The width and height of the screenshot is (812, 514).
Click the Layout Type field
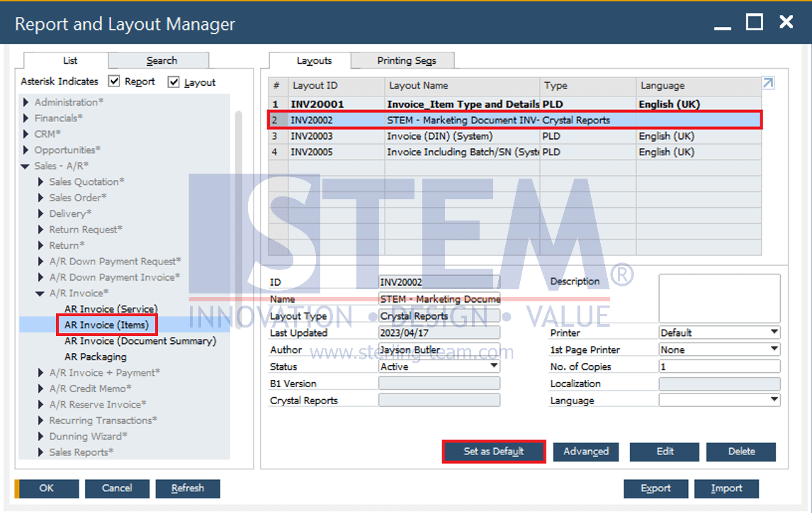coord(440,316)
